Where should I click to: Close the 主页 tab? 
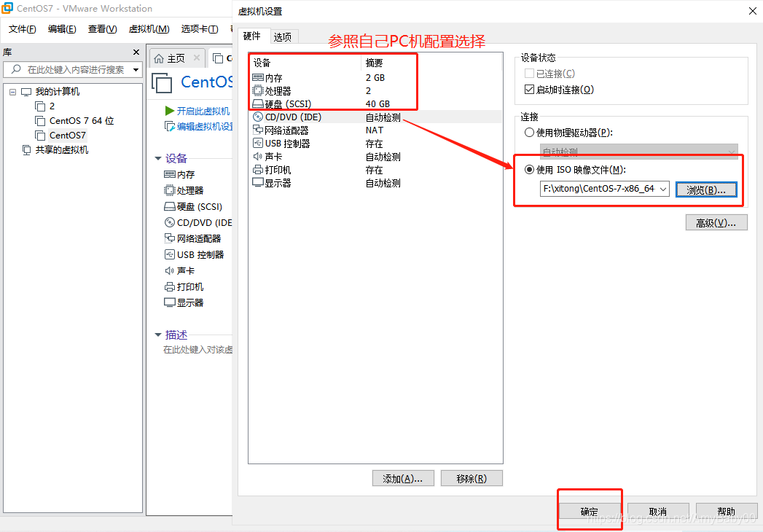click(197, 58)
